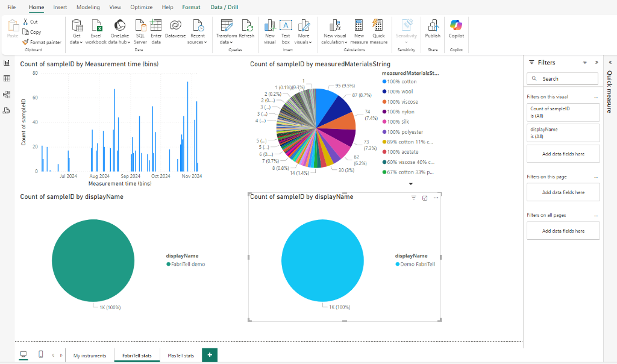Click the 100% viscose legend color dot
The image size is (617, 364).
pos(384,101)
